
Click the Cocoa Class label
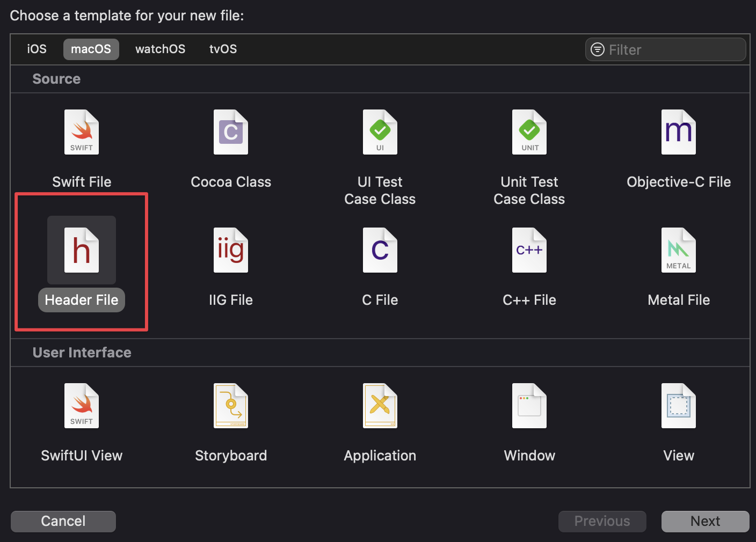pyautogui.click(x=231, y=182)
